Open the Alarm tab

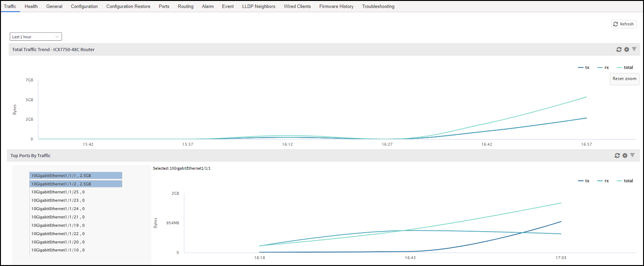(208, 6)
